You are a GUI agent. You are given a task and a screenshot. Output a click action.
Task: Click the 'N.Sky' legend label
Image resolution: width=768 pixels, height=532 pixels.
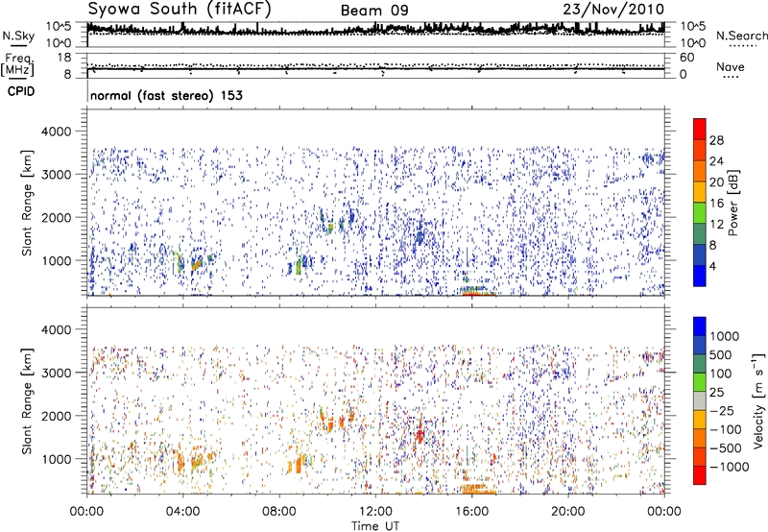pyautogui.click(x=18, y=36)
